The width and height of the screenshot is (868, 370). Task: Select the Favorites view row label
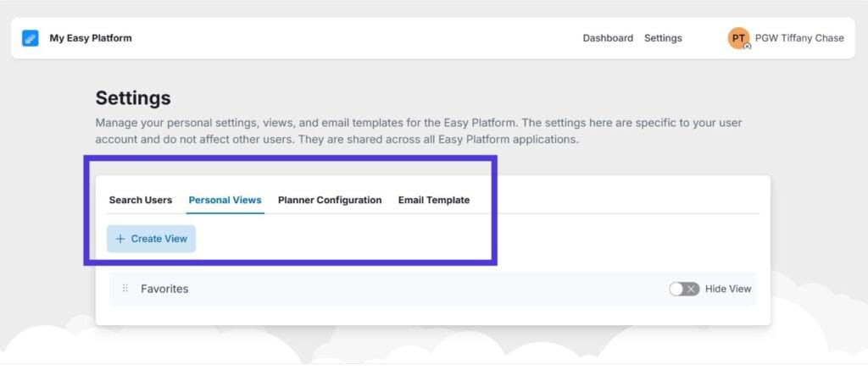coord(164,289)
